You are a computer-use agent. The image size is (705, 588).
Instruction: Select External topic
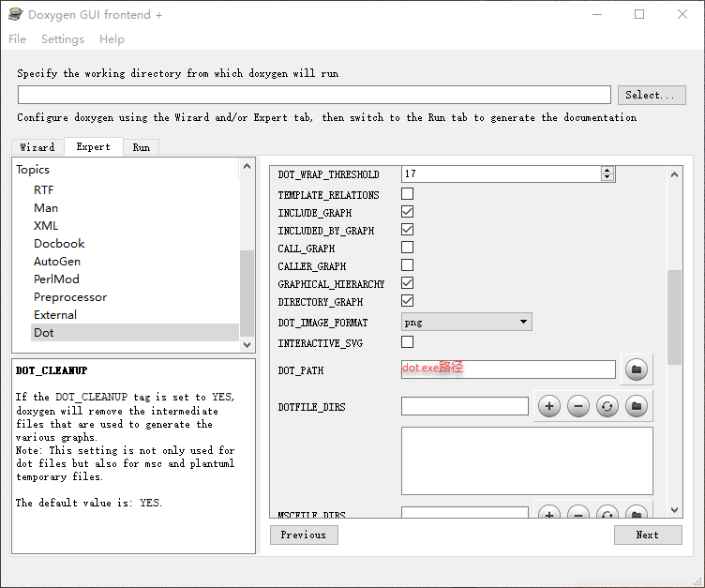point(55,315)
